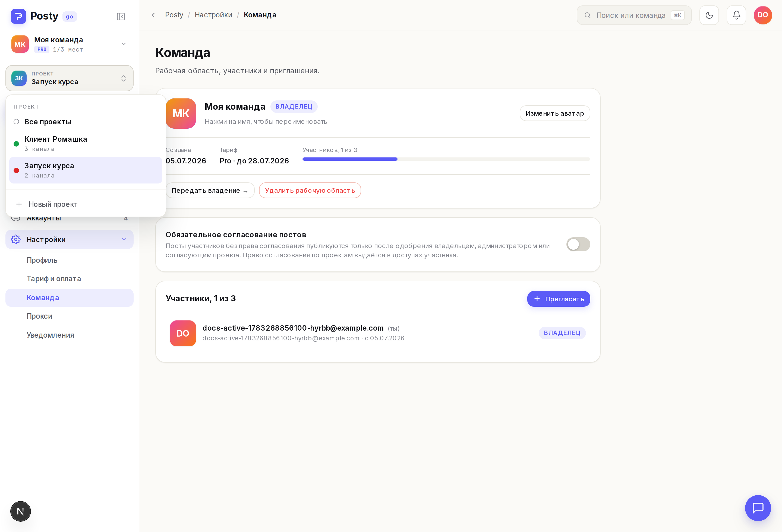Screen dimensions: 782x532
Task: Click the Команда breadcrumb text
Action: pos(260,15)
